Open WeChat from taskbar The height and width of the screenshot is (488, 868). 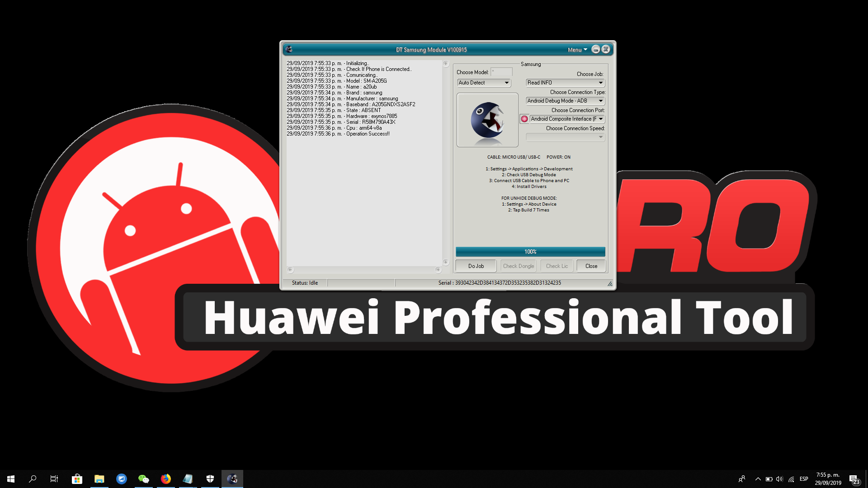coord(144,479)
